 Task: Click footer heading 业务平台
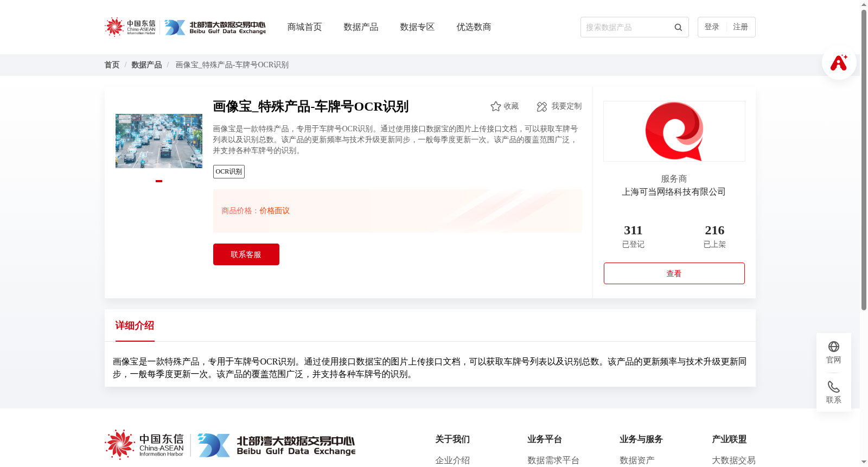click(x=545, y=439)
